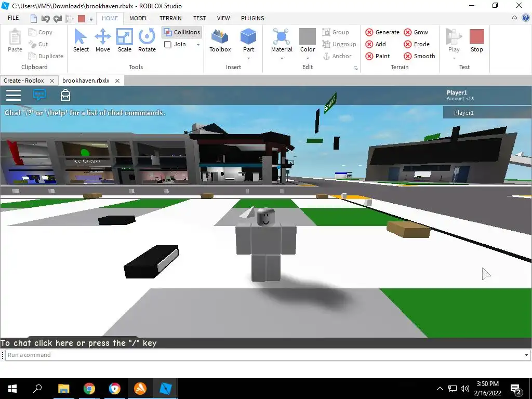
Task: Open the quick access toolbar customize arrow
Action: click(x=91, y=19)
